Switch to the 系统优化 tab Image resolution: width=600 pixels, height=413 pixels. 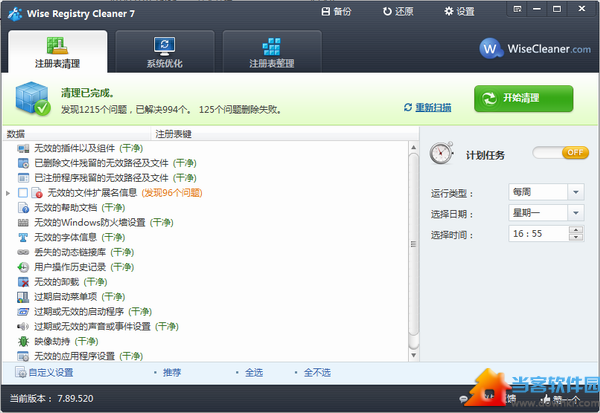(165, 52)
